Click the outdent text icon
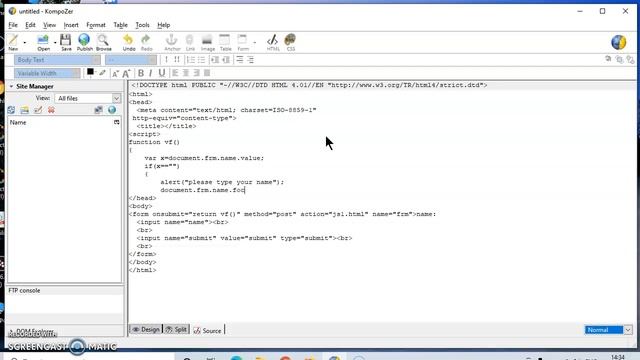The height and width of the screenshot is (360, 640). [226, 60]
